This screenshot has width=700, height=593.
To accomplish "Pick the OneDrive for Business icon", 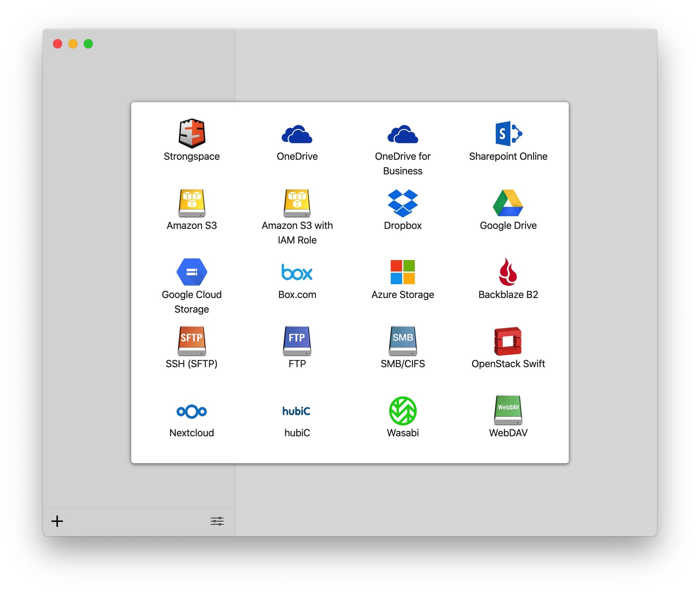I will point(403,134).
